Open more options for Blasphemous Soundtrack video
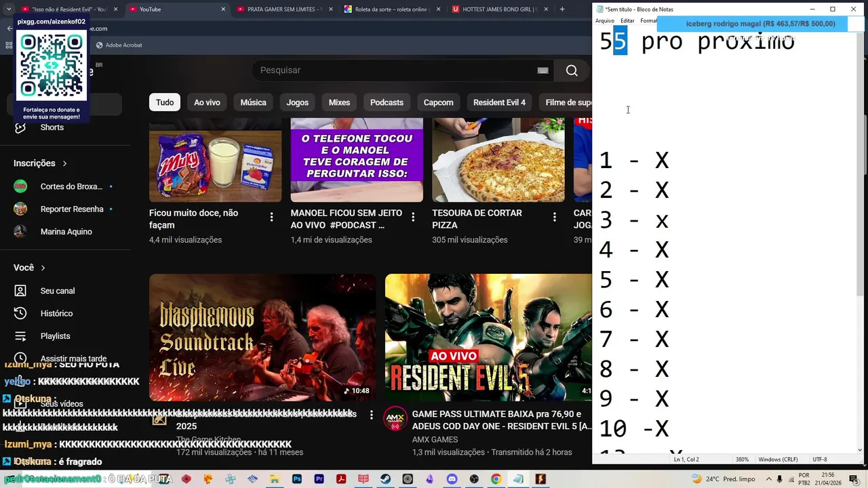The height and width of the screenshot is (488, 868). pos(371,414)
